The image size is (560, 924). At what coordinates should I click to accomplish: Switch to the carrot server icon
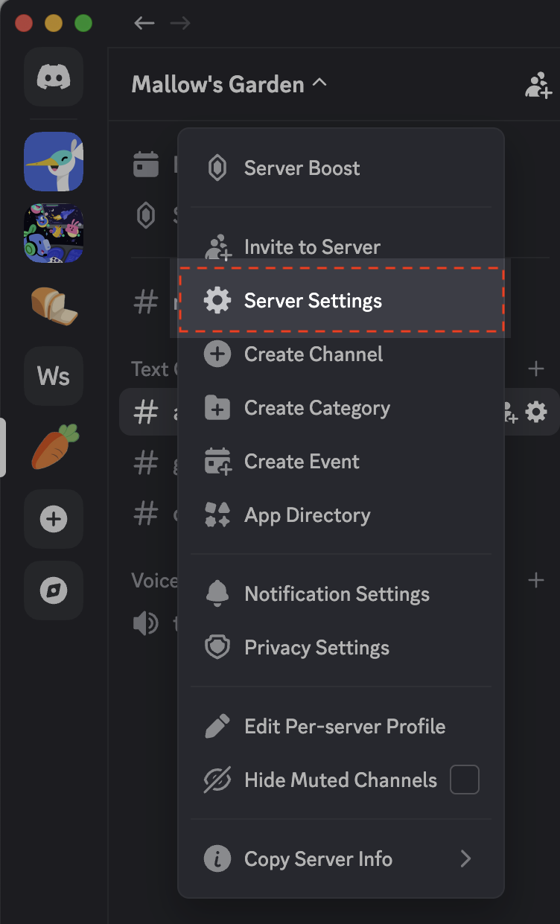(54, 447)
